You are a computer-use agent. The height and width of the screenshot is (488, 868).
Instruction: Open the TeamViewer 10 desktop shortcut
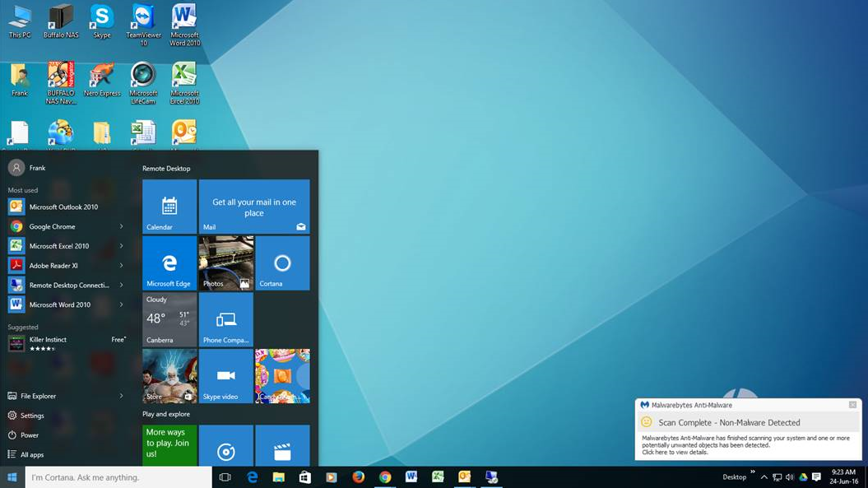click(x=143, y=25)
